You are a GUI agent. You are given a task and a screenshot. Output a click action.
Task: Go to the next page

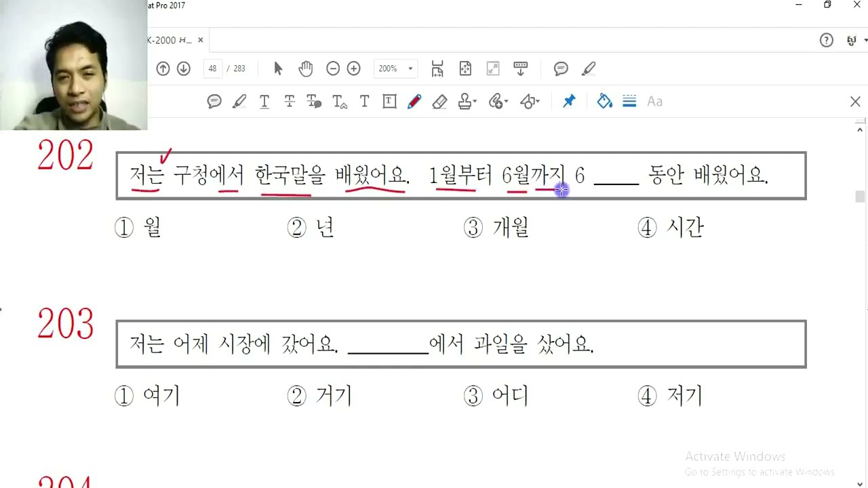tap(184, 68)
